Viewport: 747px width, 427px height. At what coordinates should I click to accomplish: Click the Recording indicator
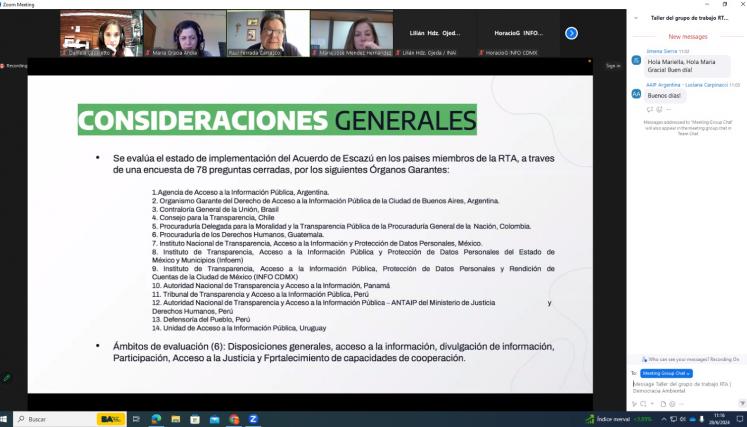pyautogui.click(x=14, y=66)
